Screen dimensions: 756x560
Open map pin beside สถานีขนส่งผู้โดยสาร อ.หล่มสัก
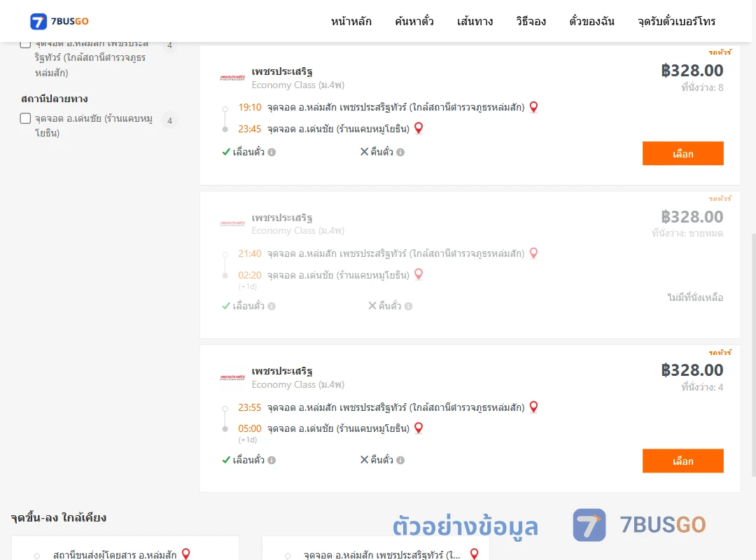click(186, 554)
